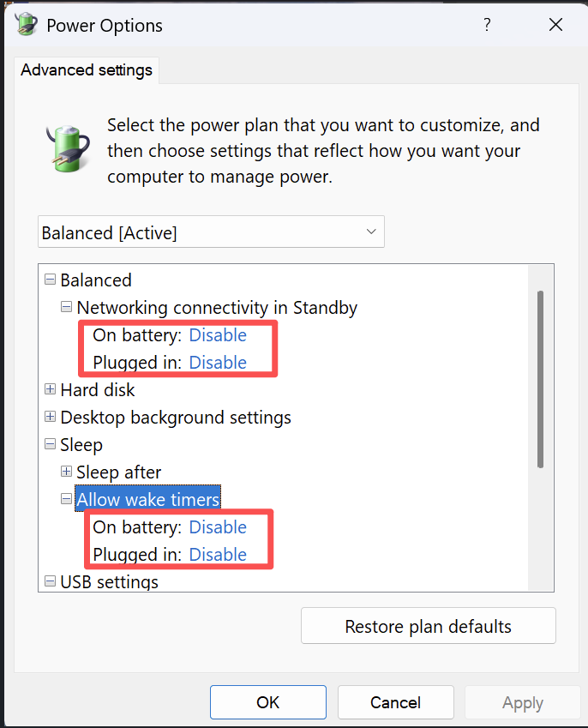Expand Desktop background settings node
This screenshot has height=728, width=588.
pyautogui.click(x=50, y=417)
